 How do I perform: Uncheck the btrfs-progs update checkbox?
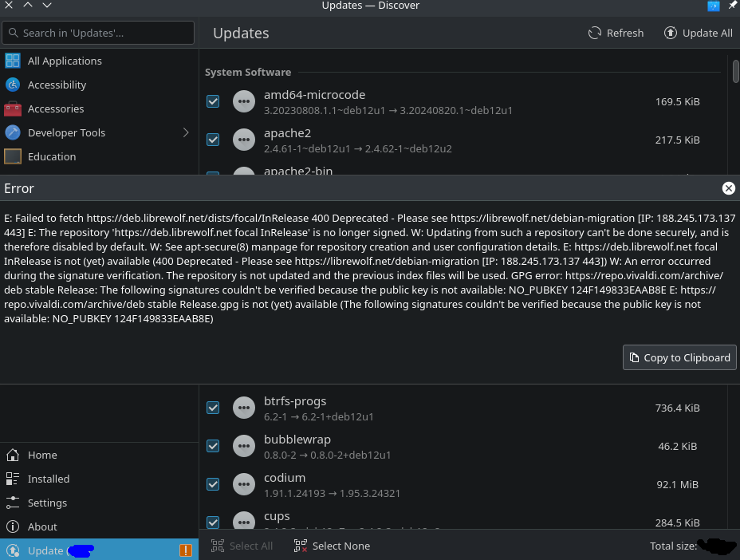[x=213, y=408]
